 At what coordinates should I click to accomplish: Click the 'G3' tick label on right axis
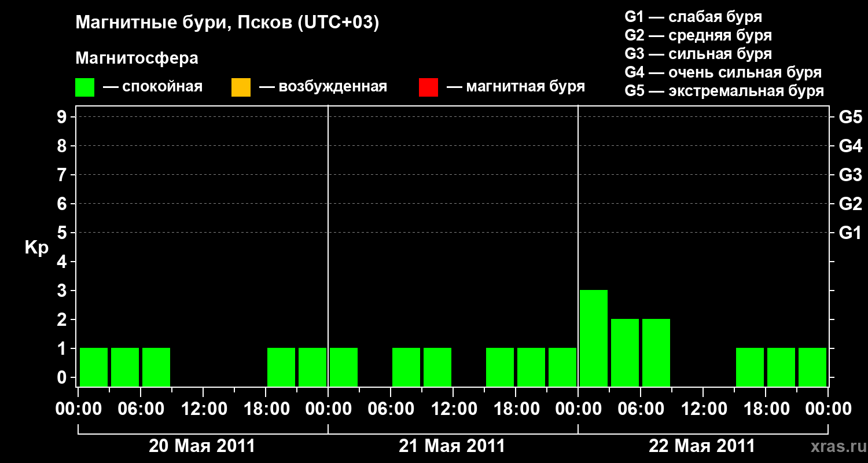[850, 175]
